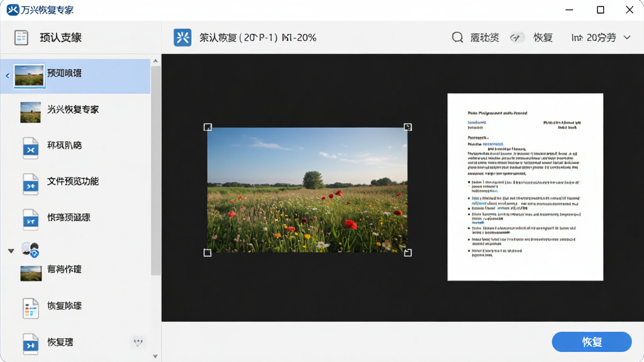Select the white document page preview
Viewport: 644px width, 362px height.
(x=525, y=187)
